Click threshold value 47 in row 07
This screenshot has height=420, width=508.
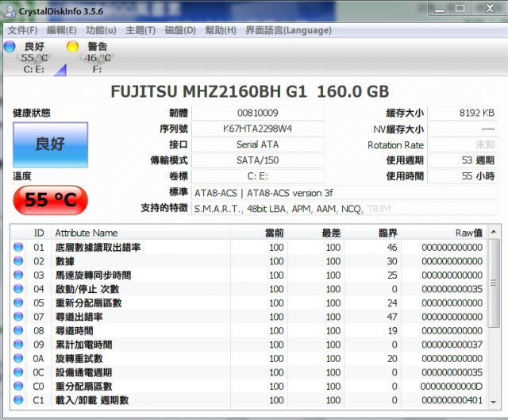click(x=392, y=317)
